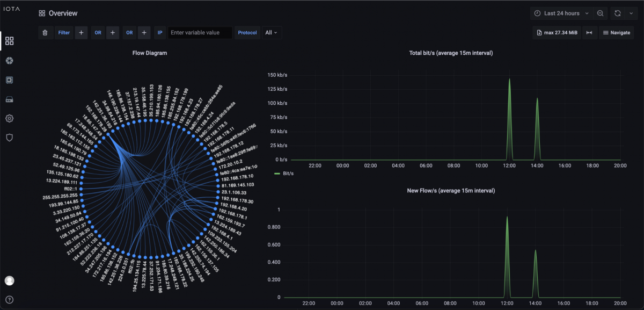Open the settings gear in sidebar
Screen dimensions: 644x310
point(9,118)
